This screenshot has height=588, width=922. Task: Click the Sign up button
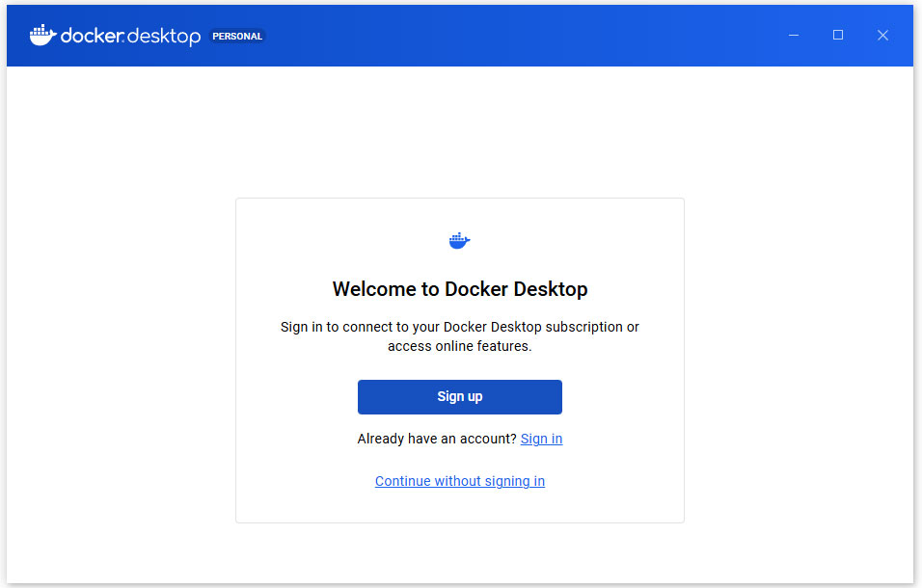pyautogui.click(x=459, y=396)
